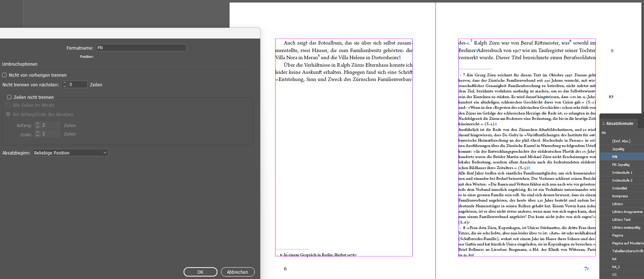This screenshot has height=279, width=644.
Task: Confirm the dialog with OK
Action: (x=200, y=272)
